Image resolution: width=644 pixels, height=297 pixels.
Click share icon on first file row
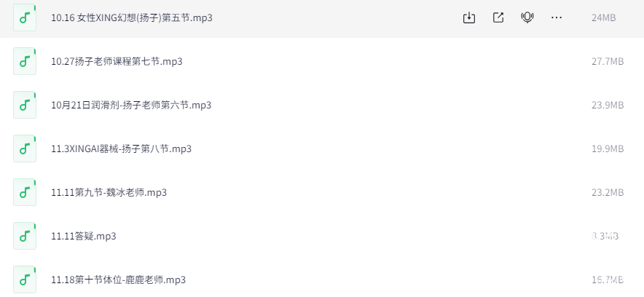498,17
